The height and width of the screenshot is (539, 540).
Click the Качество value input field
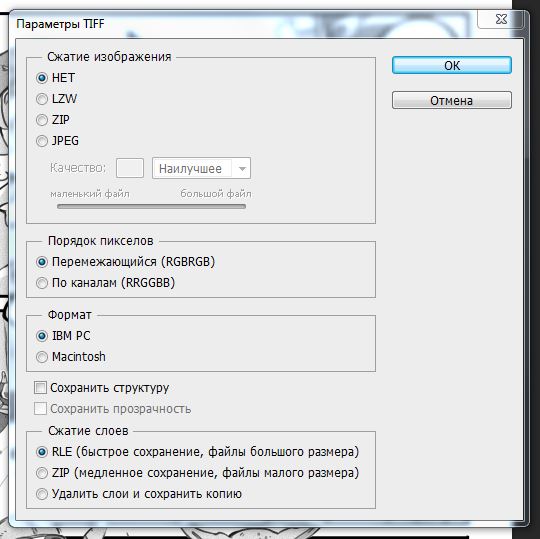130,168
